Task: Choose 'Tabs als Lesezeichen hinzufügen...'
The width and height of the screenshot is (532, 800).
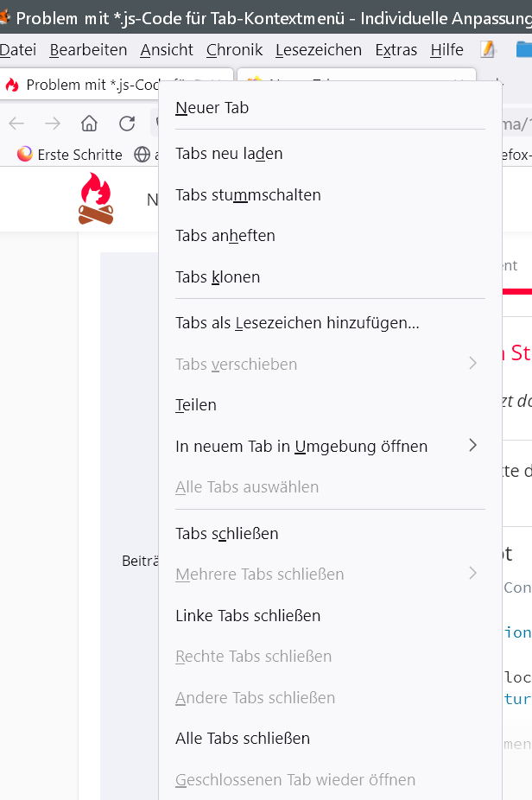Action: click(297, 323)
